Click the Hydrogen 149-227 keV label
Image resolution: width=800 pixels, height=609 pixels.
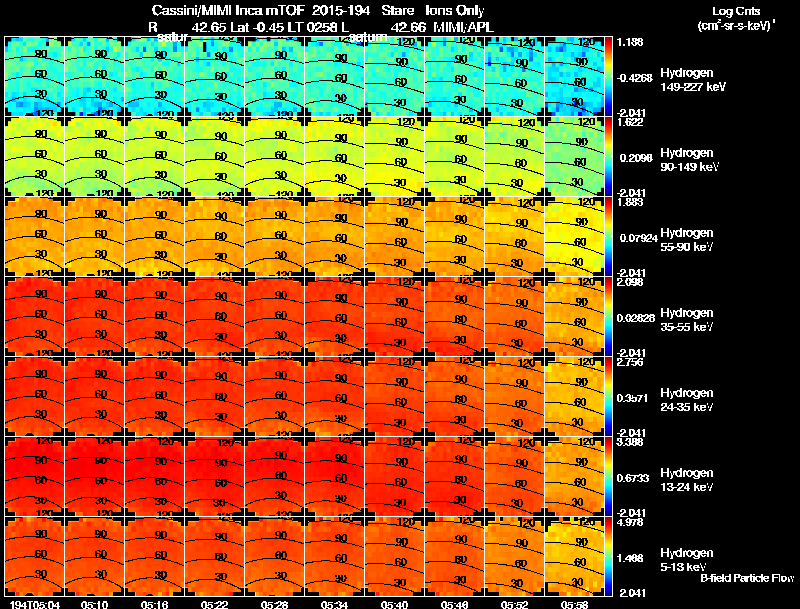[693, 80]
